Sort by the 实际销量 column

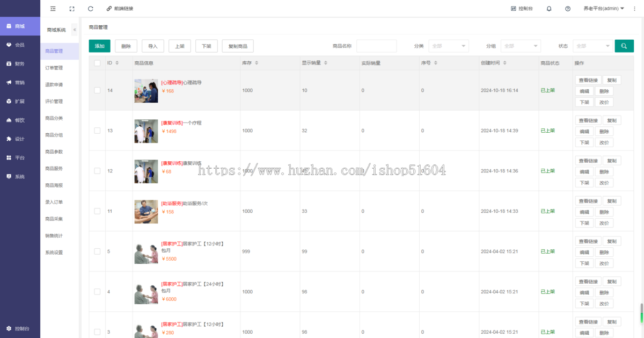tap(371, 63)
